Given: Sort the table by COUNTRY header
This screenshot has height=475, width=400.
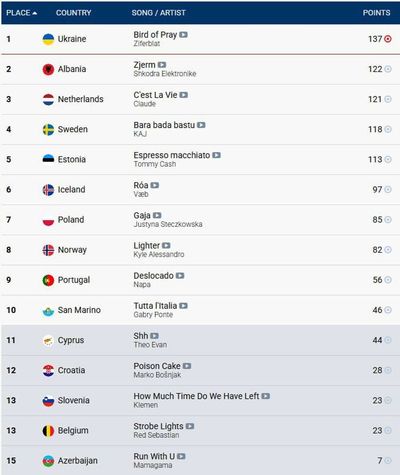Looking at the screenshot, I should (73, 13).
